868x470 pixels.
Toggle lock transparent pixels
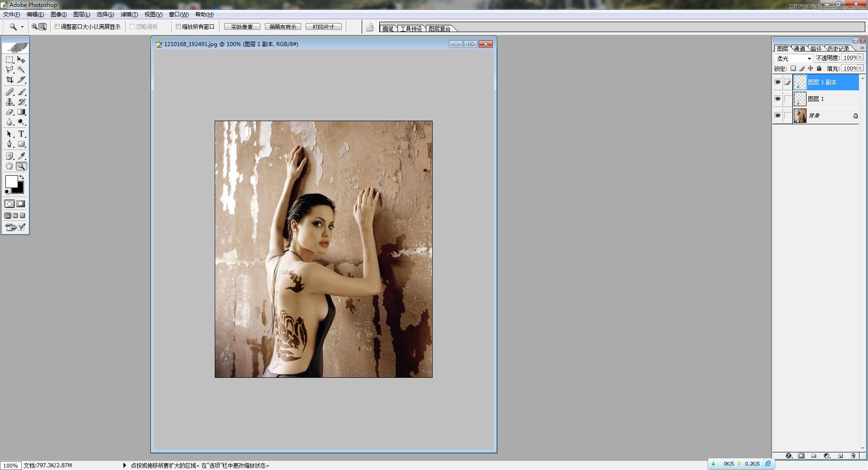click(793, 68)
